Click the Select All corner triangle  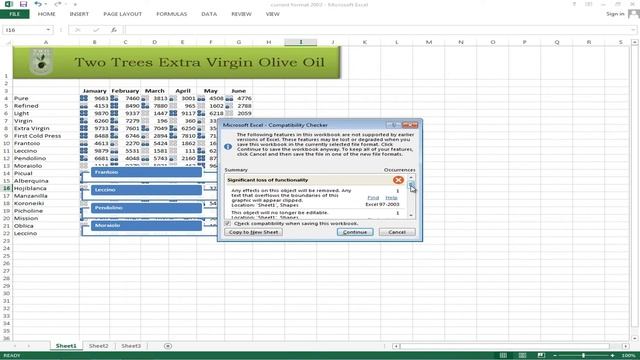[8, 42]
